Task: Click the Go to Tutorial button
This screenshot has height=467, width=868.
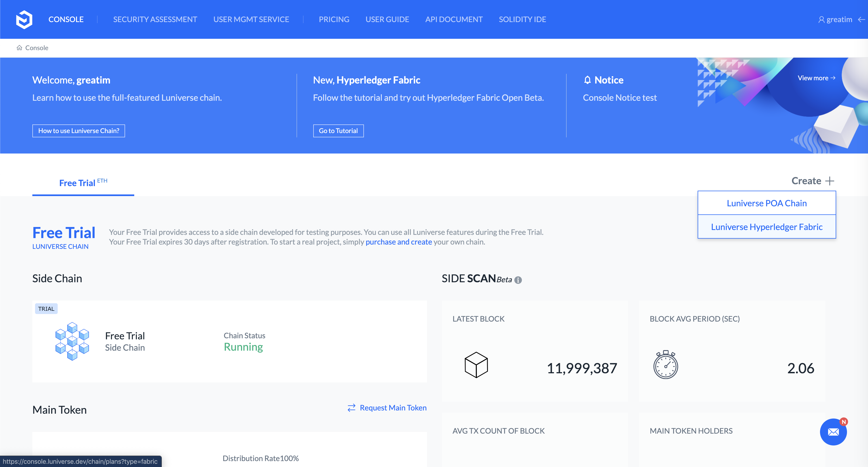Action: click(338, 131)
